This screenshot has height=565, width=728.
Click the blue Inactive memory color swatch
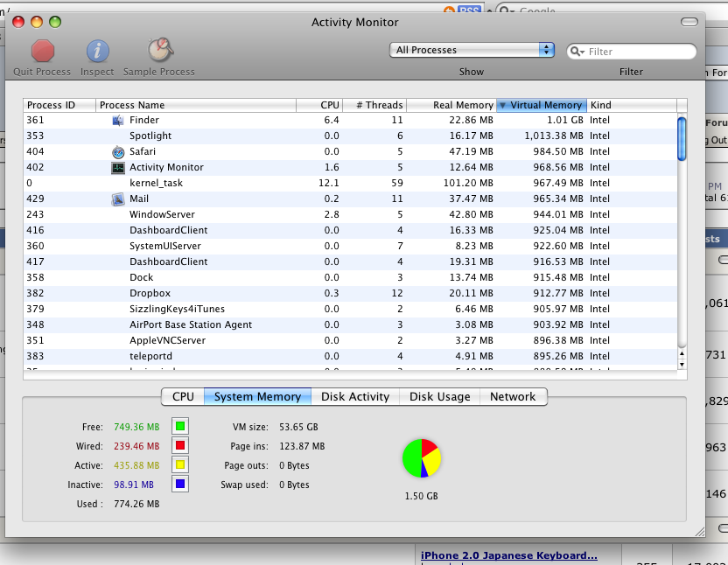pos(180,485)
